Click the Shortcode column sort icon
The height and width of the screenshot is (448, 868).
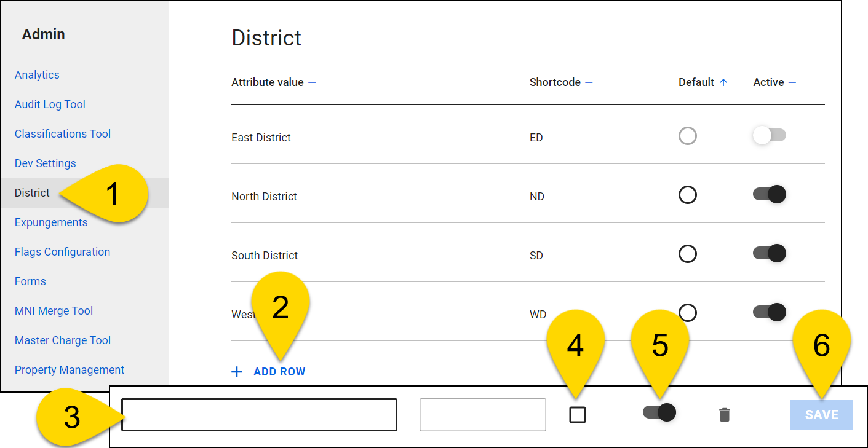pos(589,82)
